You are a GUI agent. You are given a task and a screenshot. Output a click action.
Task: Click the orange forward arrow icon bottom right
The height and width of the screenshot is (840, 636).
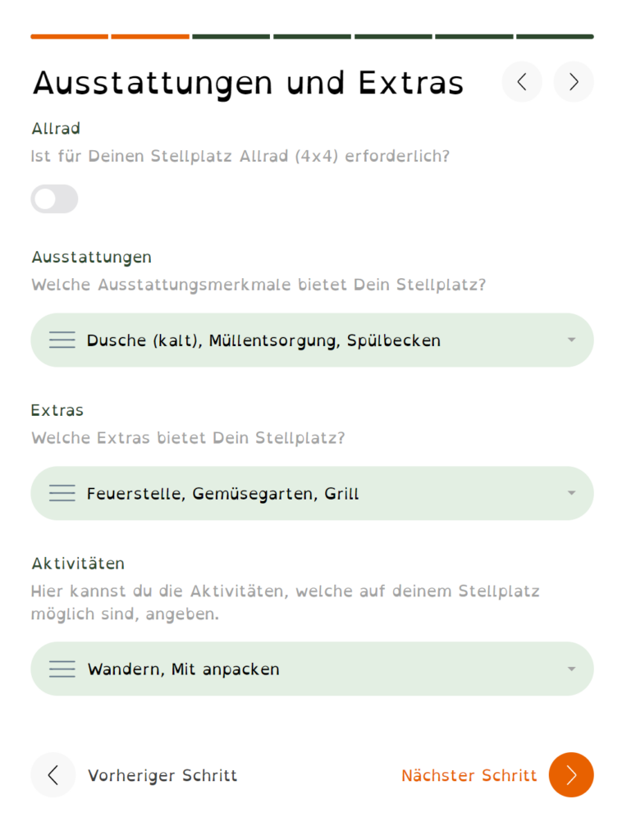[570, 774]
